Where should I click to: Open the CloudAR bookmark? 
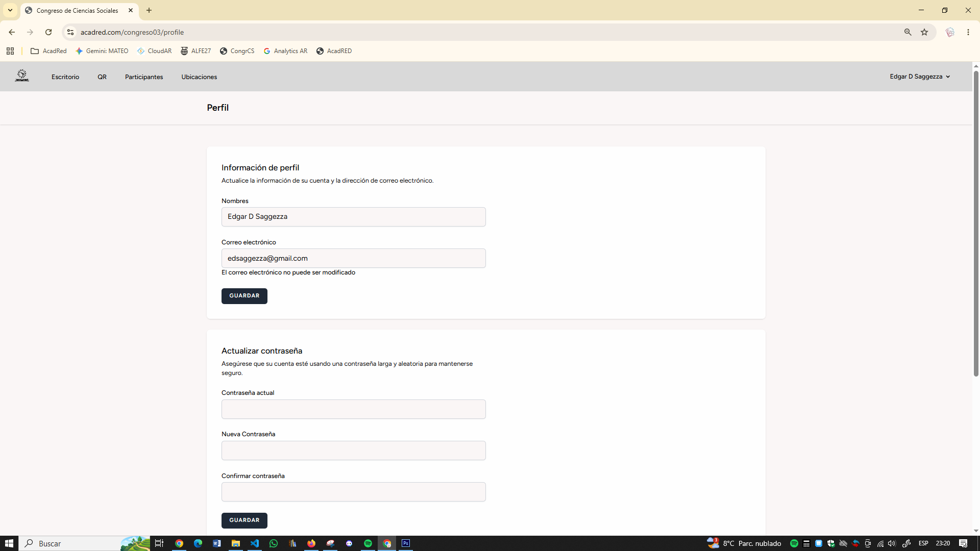coord(155,51)
